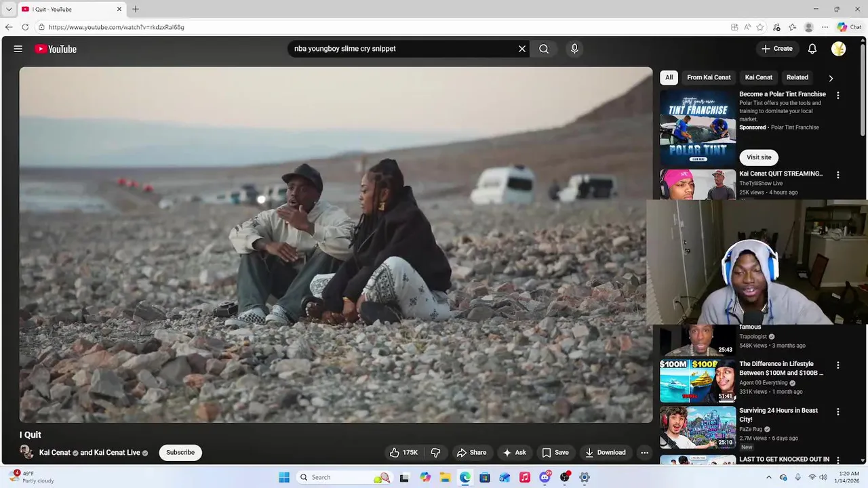Screen dimensions: 868x488
Task: Subscribe to Kai Cenat channel
Action: [180, 453]
